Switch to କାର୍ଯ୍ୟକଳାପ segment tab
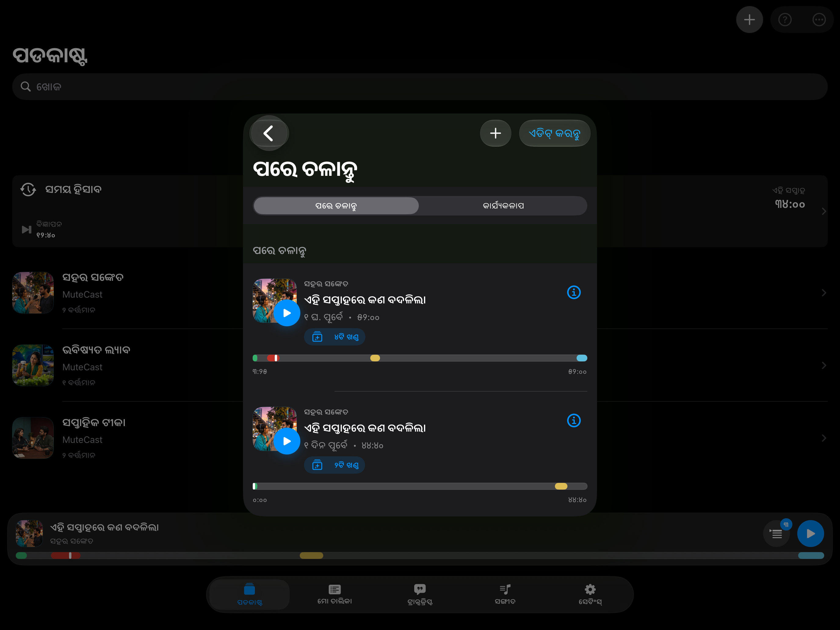840x630 pixels. 503,206
